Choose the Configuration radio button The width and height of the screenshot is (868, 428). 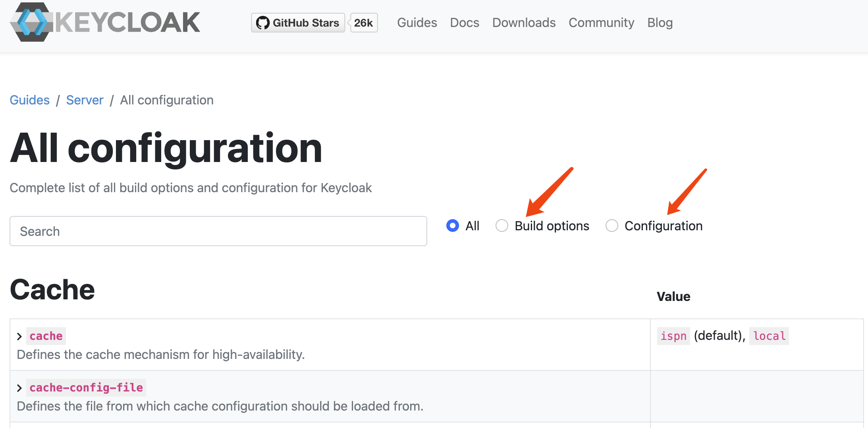[x=612, y=226]
